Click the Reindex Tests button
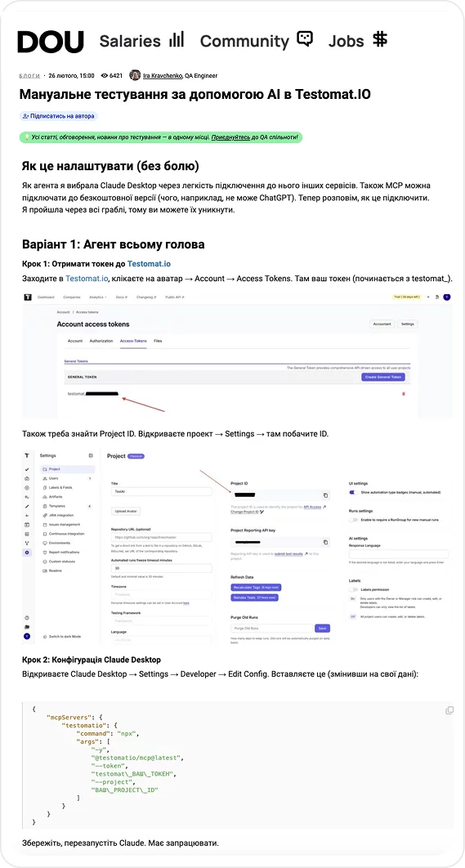 [254, 597]
